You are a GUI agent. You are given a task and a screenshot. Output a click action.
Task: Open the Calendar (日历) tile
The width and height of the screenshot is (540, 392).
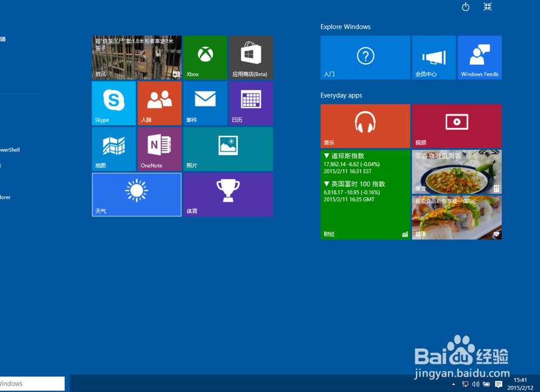[x=251, y=103]
